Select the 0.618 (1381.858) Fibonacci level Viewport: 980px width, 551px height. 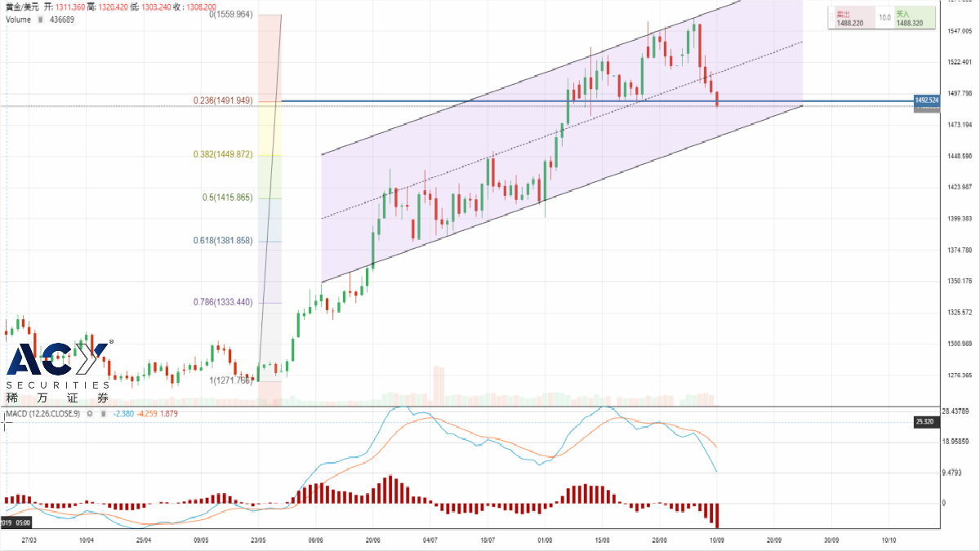point(222,241)
